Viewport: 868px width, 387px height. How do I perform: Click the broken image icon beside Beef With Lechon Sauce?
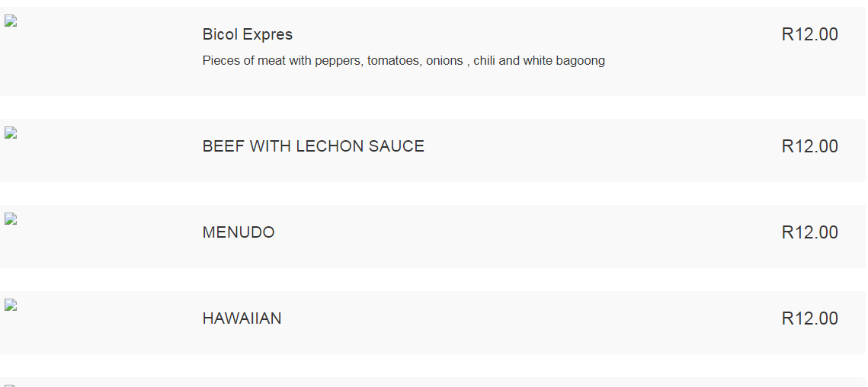[11, 133]
